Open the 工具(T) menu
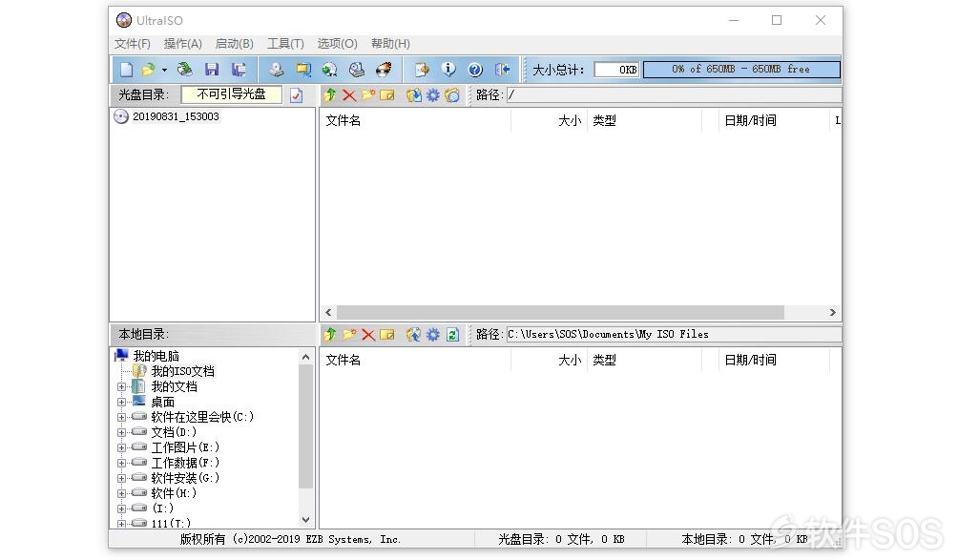 285,44
